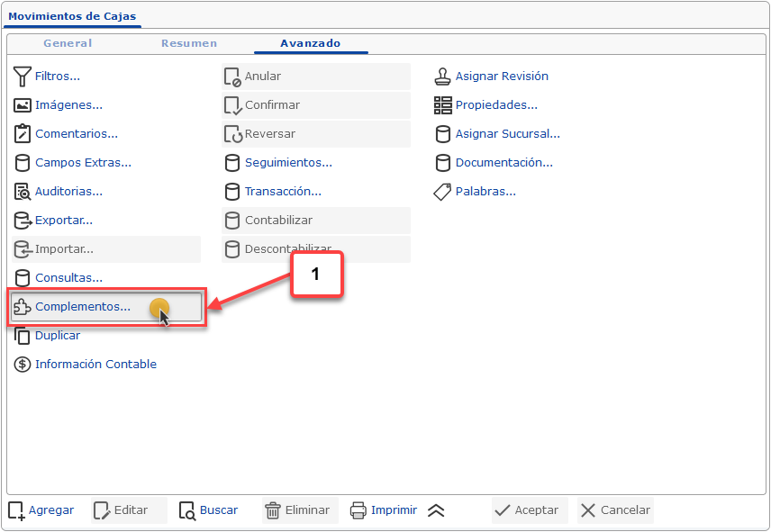
Task: Click the Descontabilizar cylinder icon
Action: point(232,249)
